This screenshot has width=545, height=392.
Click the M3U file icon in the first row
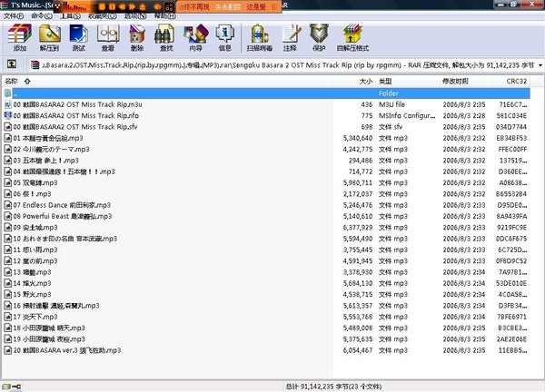(7, 104)
